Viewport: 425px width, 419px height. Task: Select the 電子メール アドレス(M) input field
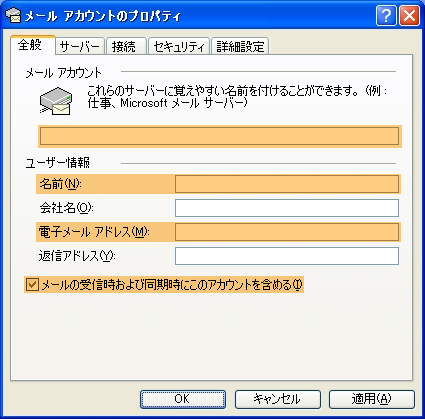coord(287,232)
